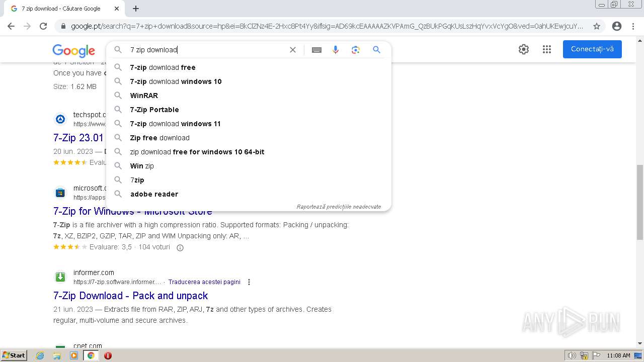The image size is (644, 362).
Task: Open more options for informer.com result
Action: [249, 282]
